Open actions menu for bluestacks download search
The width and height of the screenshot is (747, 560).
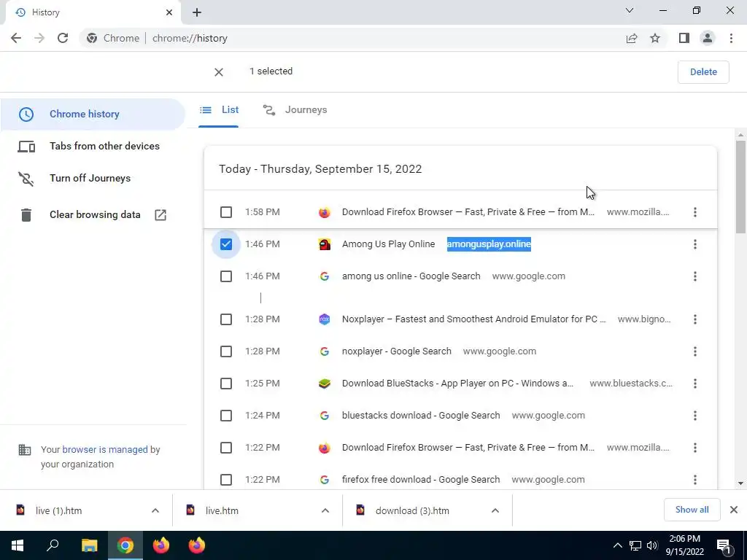point(695,416)
